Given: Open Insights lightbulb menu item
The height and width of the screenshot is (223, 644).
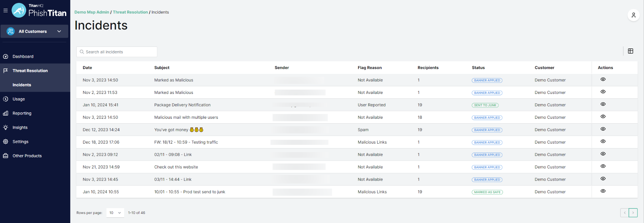Looking at the screenshot, I should [x=20, y=127].
